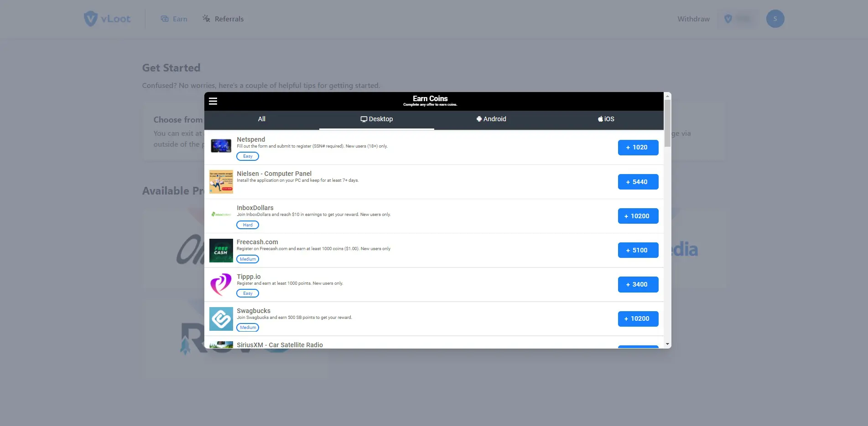Claim the InboxDollars +10200 reward
The height and width of the screenshot is (426, 868).
click(638, 216)
